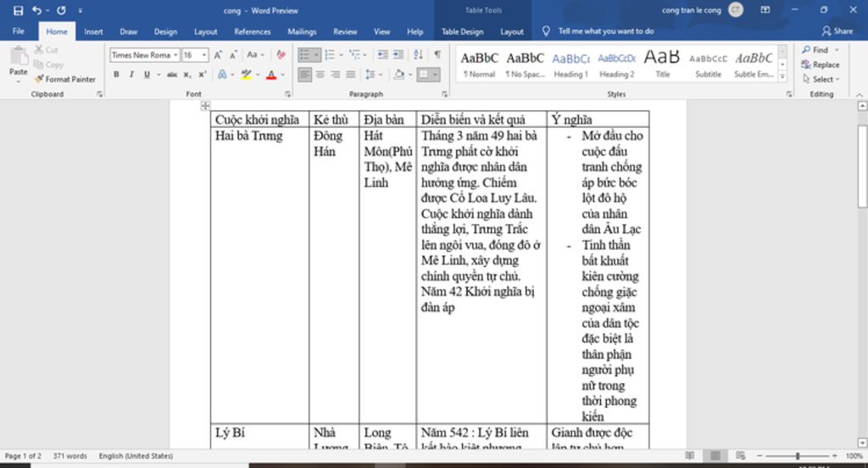This screenshot has width=868, height=468.
Task: Save the document with the Save icon
Action: [x=19, y=10]
